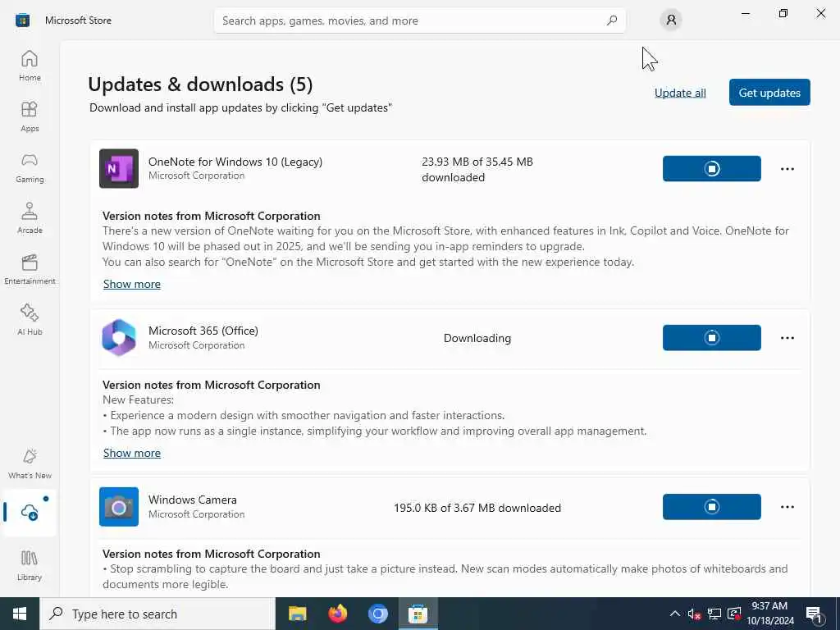Click the Microsoft 365 app icon

pyautogui.click(x=119, y=337)
